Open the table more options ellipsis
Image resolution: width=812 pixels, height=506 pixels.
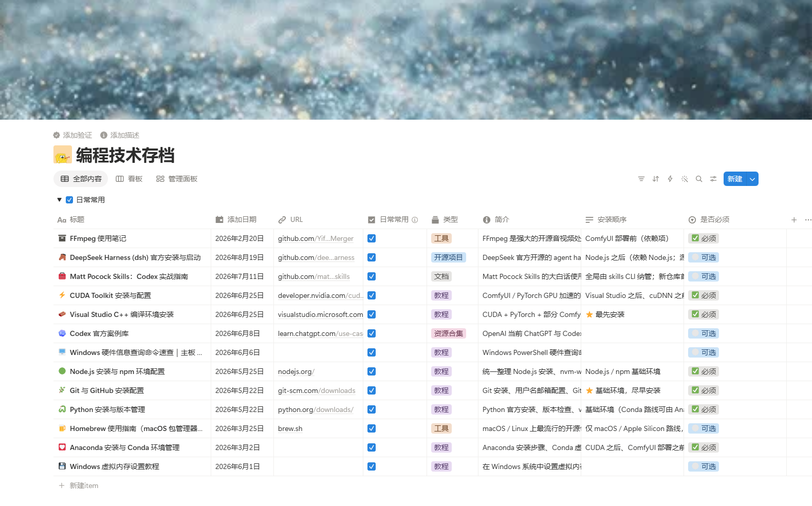coord(808,220)
